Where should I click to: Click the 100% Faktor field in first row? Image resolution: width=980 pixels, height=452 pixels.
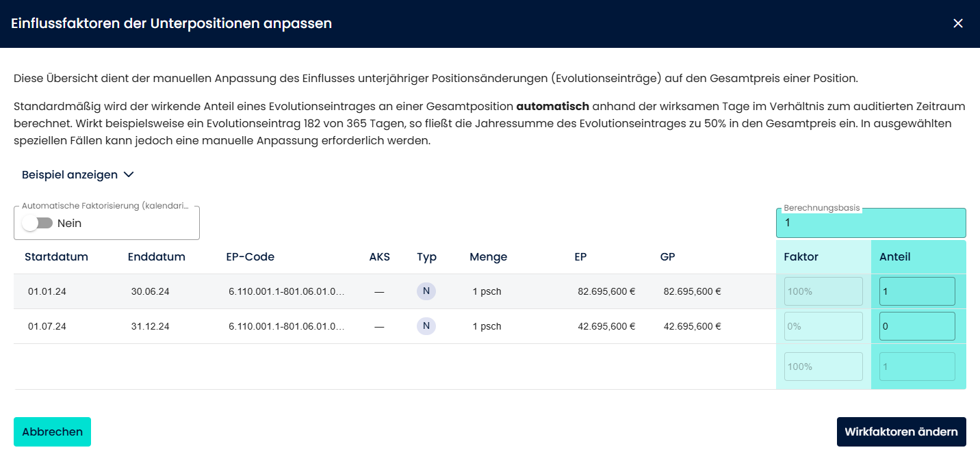click(x=823, y=291)
